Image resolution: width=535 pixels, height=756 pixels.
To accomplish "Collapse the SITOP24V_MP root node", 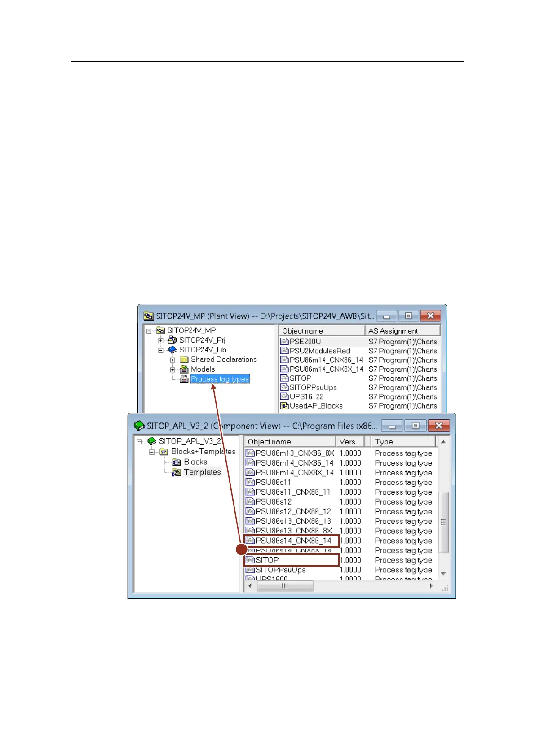I will (149, 331).
